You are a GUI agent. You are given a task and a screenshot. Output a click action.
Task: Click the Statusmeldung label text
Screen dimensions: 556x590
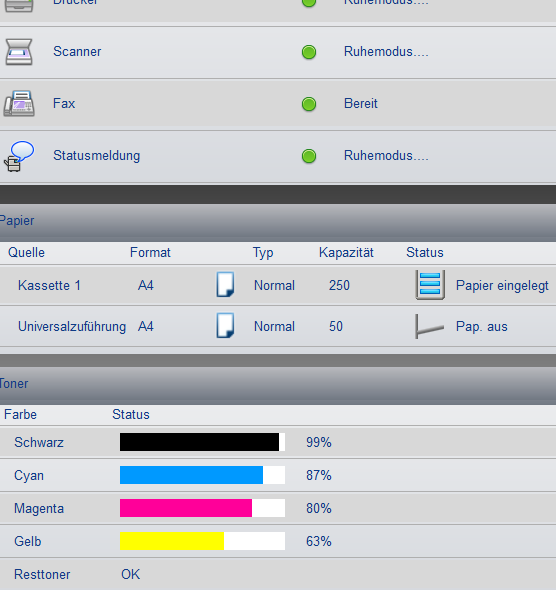97,156
